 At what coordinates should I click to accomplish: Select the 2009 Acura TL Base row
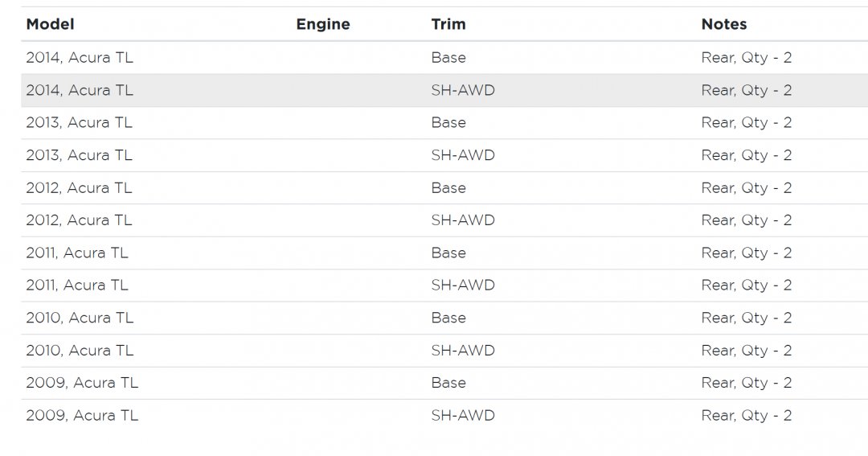(82, 383)
